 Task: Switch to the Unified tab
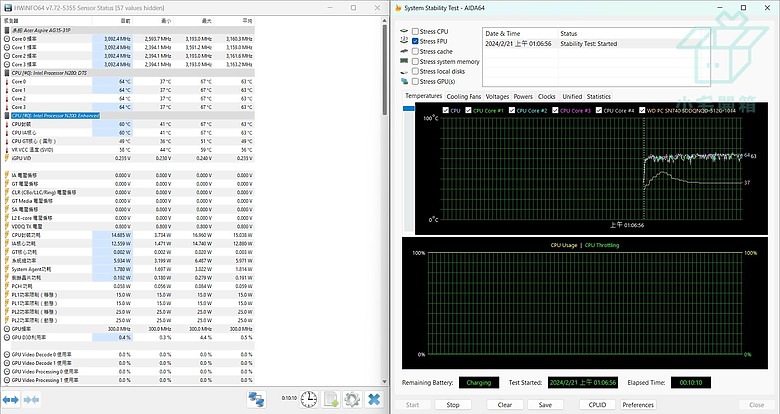572,97
